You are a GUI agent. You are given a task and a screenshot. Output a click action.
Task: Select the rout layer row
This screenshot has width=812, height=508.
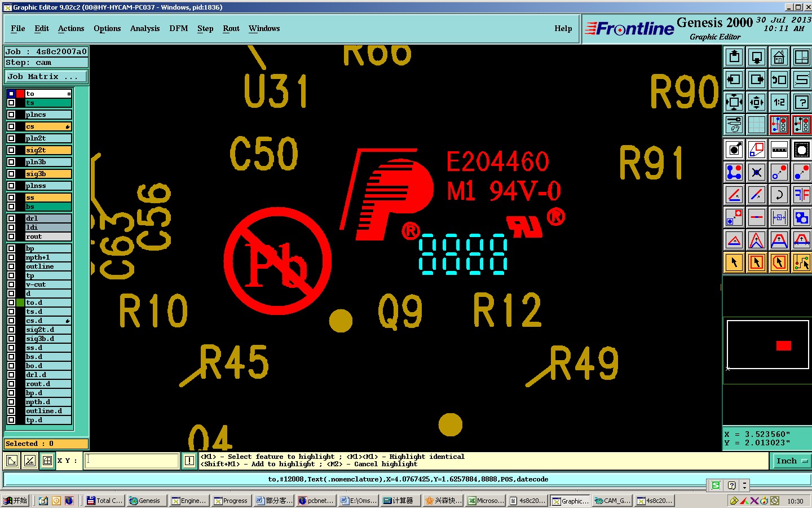tap(48, 237)
